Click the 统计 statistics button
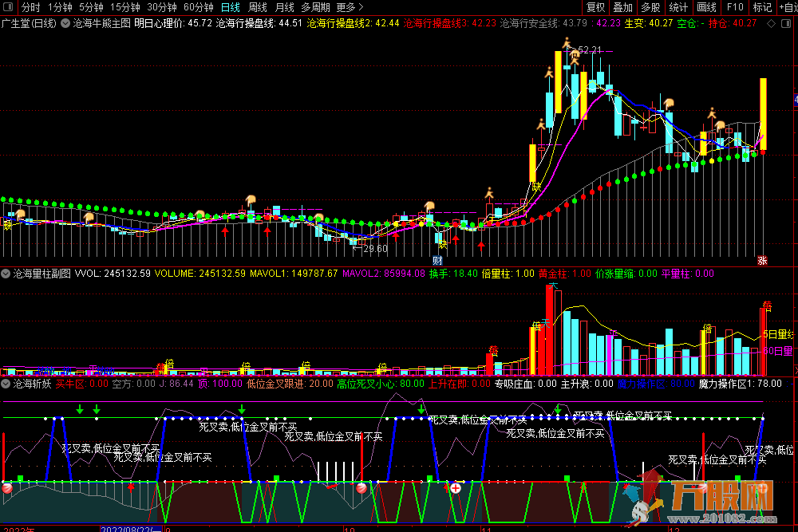Screen dimensions: 798x532 pos(678,7)
